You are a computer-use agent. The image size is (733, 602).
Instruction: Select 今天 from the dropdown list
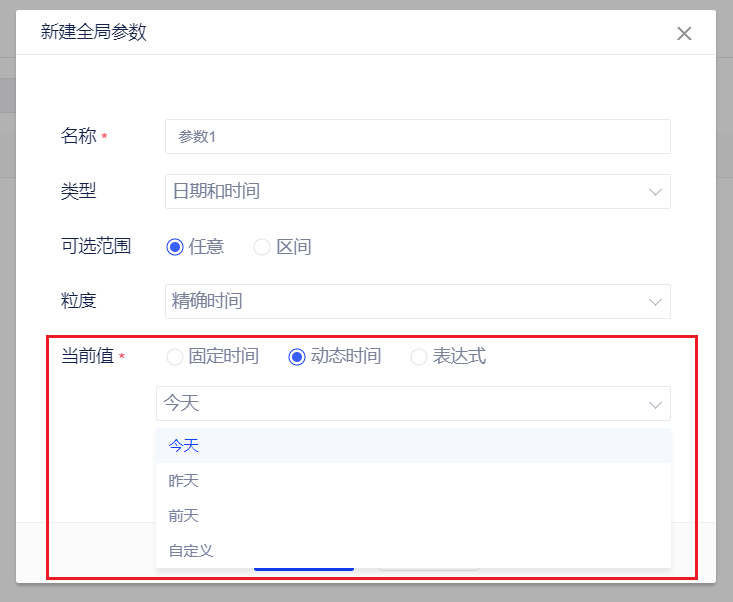pos(184,446)
